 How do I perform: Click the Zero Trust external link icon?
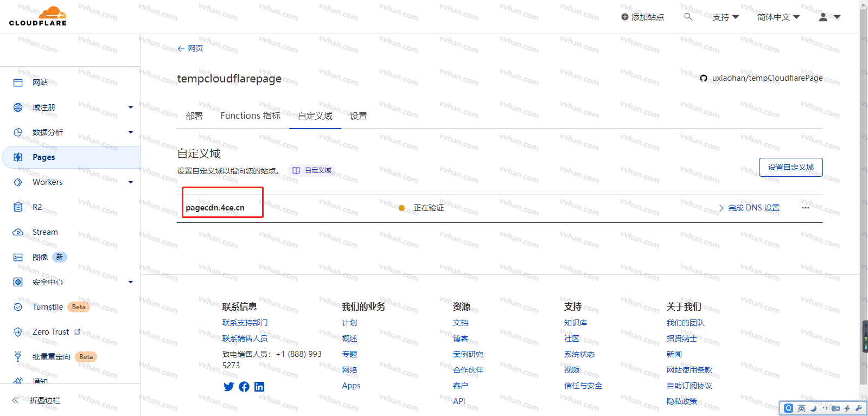[x=78, y=331]
